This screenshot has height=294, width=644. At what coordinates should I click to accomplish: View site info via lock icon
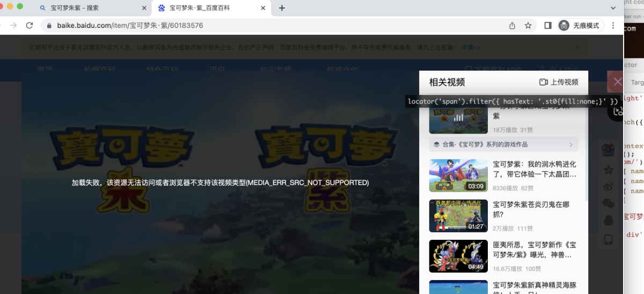tap(49, 25)
